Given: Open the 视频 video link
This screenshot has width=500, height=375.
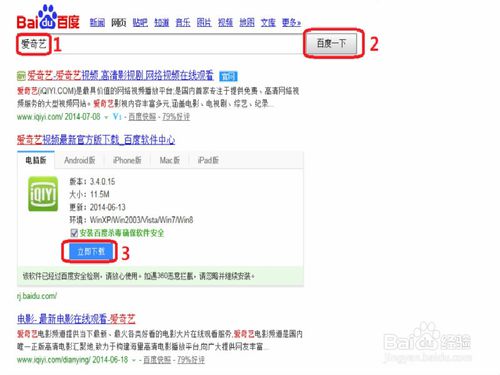Looking at the screenshot, I should pyautogui.click(x=225, y=23).
